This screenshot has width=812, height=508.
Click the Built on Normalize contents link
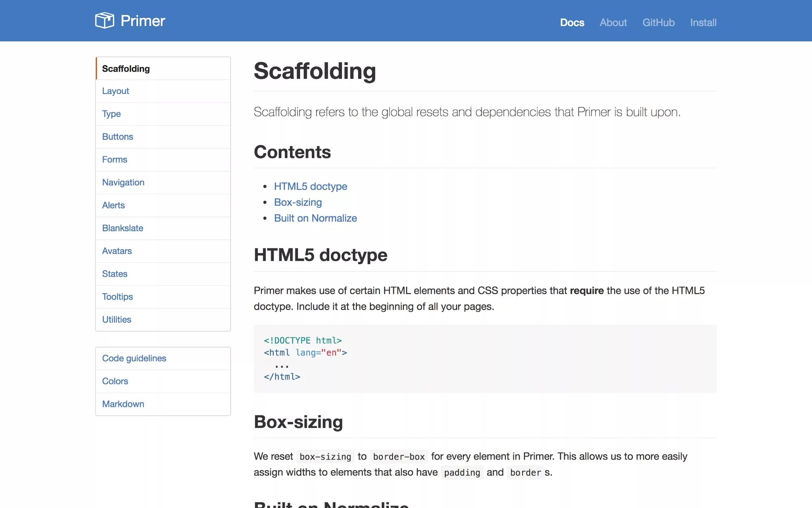click(315, 218)
